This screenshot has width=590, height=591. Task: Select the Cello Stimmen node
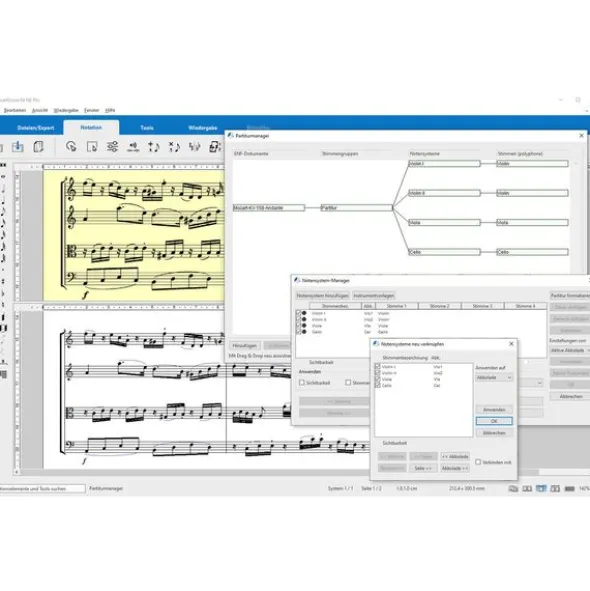click(x=532, y=252)
